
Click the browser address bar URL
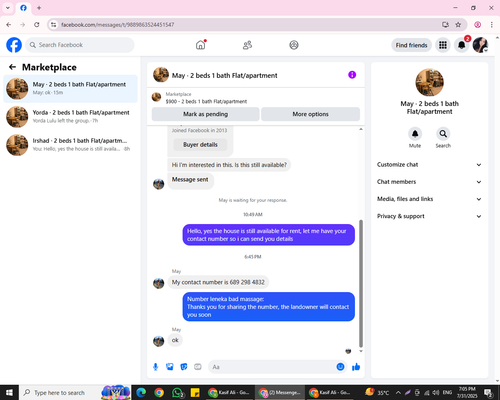pyautogui.click(x=118, y=25)
